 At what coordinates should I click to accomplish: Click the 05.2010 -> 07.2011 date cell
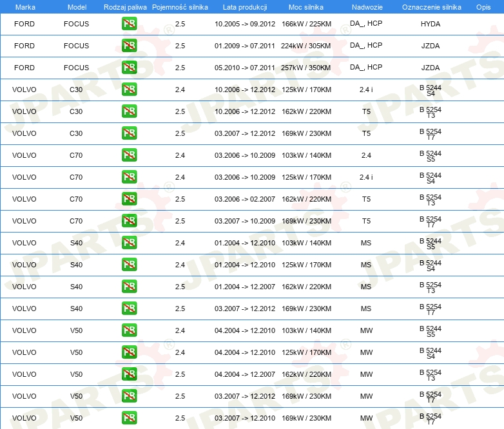[x=245, y=68]
